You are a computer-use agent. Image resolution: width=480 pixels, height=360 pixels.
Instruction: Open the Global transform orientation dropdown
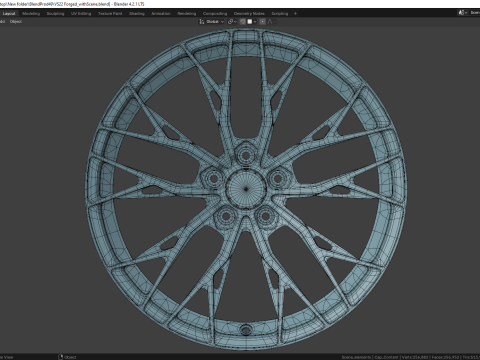click(215, 22)
